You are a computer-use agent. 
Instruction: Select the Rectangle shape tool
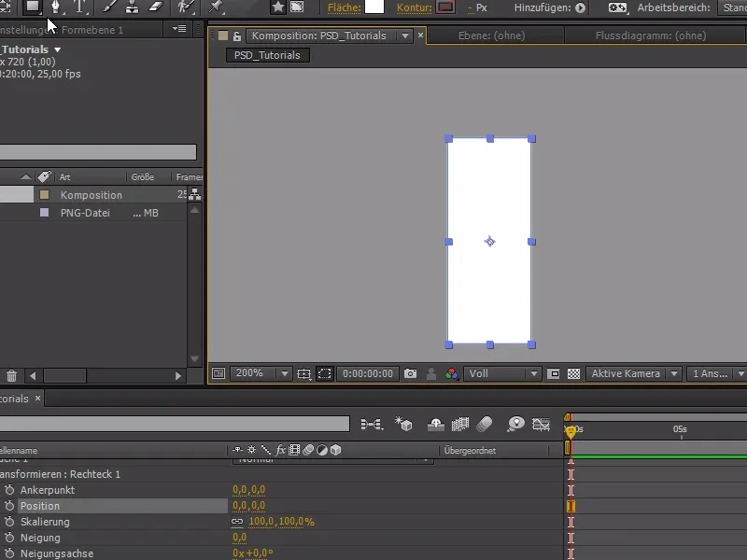point(33,7)
